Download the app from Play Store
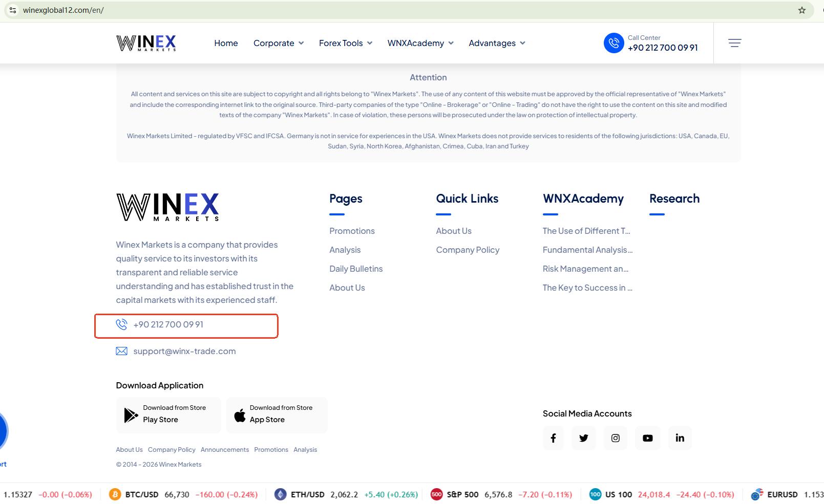Viewport: 824px width, 504px height. click(168, 415)
